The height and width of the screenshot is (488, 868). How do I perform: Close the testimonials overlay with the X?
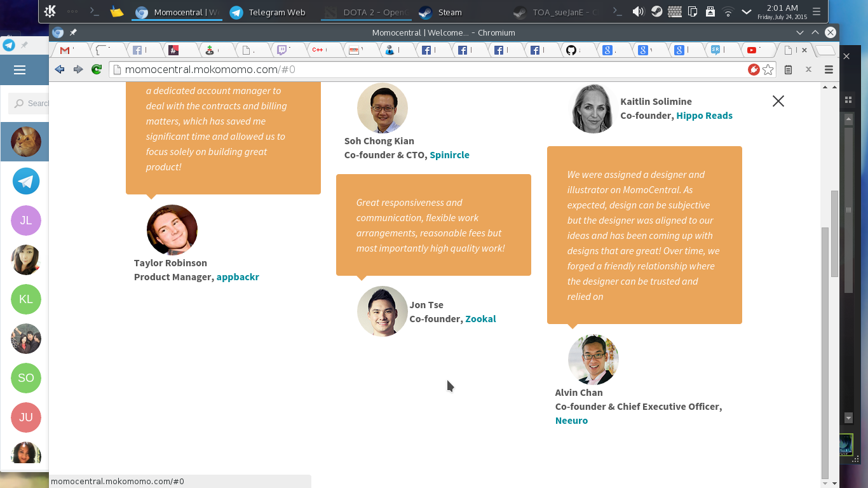click(x=778, y=101)
